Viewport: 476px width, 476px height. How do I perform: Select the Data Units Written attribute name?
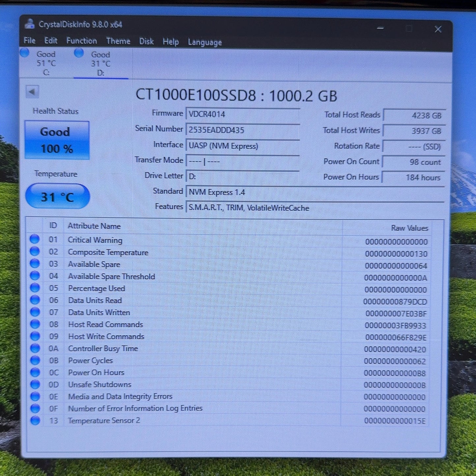click(99, 312)
